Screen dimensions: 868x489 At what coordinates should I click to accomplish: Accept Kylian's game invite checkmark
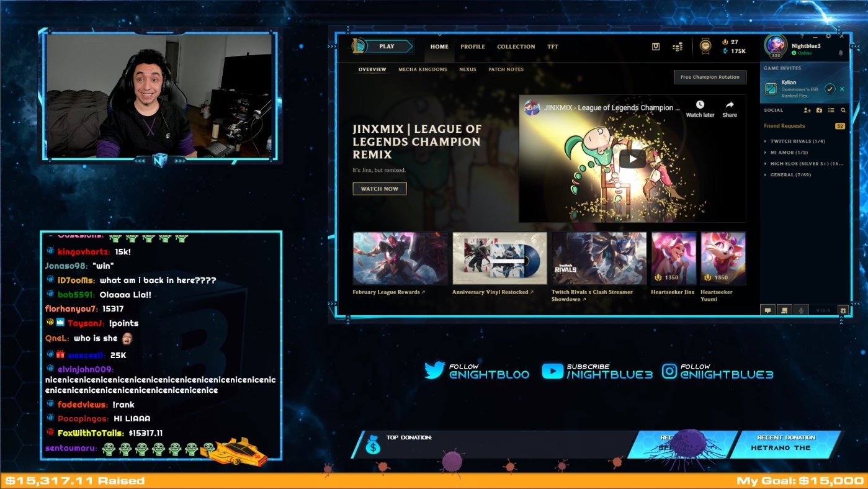click(x=830, y=89)
